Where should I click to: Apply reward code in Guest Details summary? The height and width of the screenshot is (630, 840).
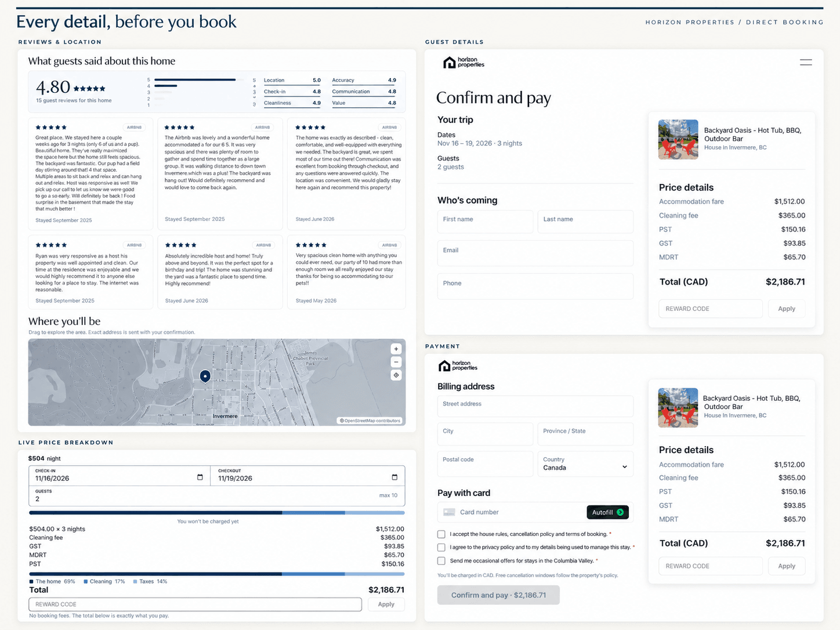click(787, 309)
